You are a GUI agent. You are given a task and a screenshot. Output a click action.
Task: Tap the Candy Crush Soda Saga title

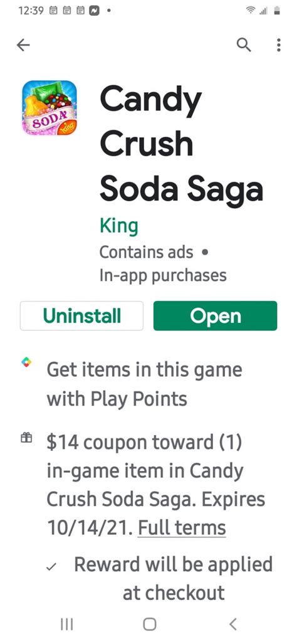point(181,144)
